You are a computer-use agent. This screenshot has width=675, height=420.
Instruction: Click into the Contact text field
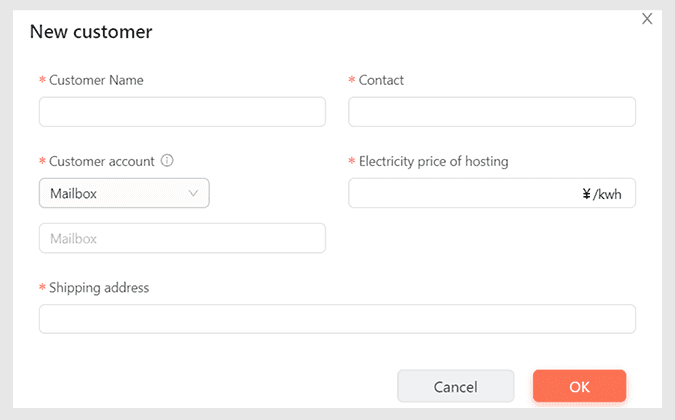click(x=491, y=112)
